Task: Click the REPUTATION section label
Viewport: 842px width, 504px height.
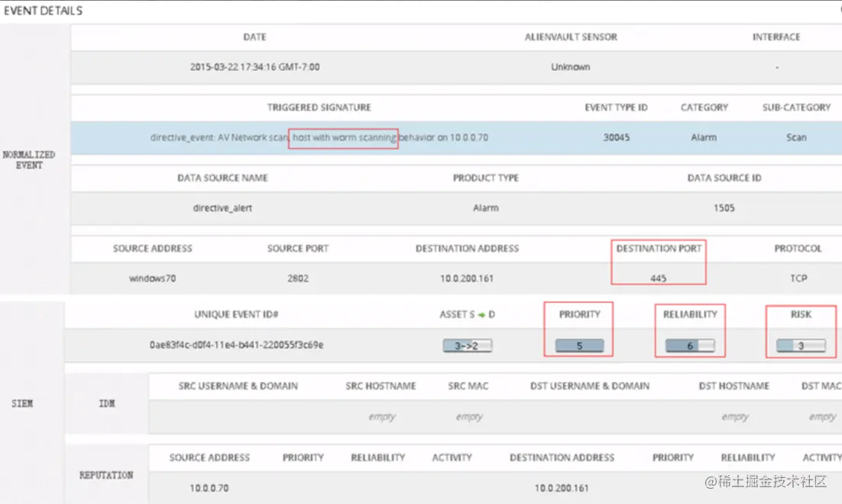Action: point(106,476)
